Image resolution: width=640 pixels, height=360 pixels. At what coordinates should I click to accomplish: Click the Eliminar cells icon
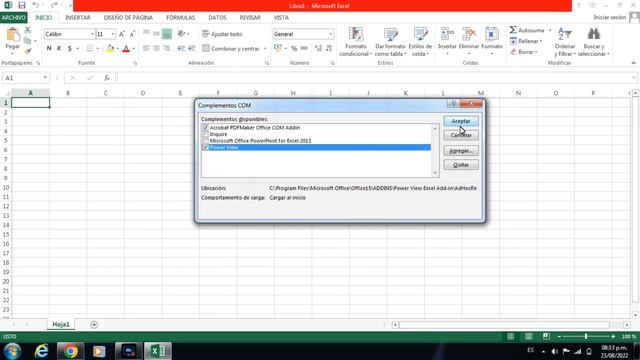469,35
